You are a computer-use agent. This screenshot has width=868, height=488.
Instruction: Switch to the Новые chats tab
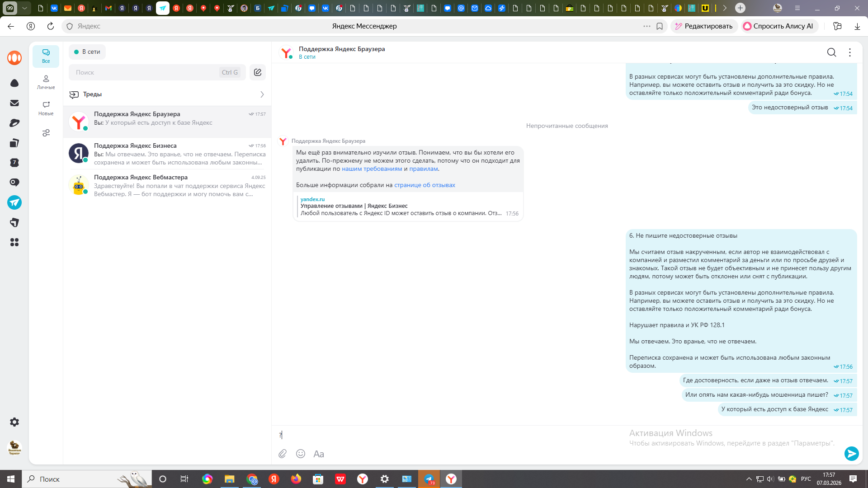pos(46,108)
